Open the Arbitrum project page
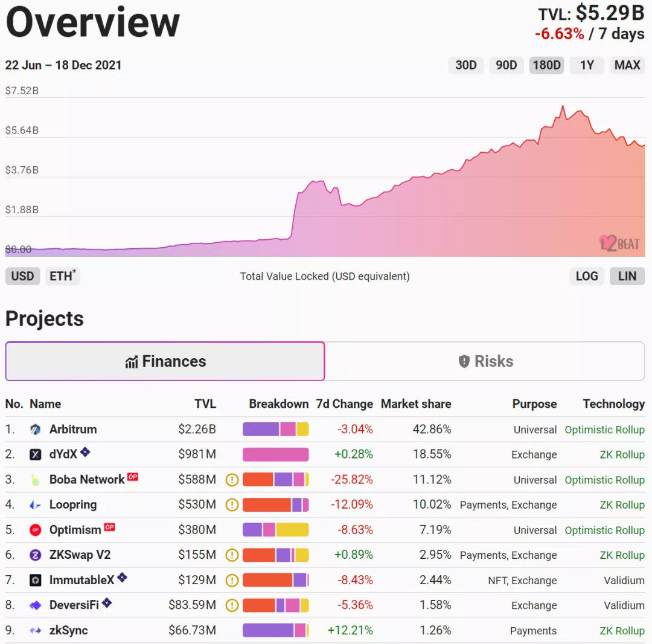Screen dimensions: 652x644 point(73,430)
